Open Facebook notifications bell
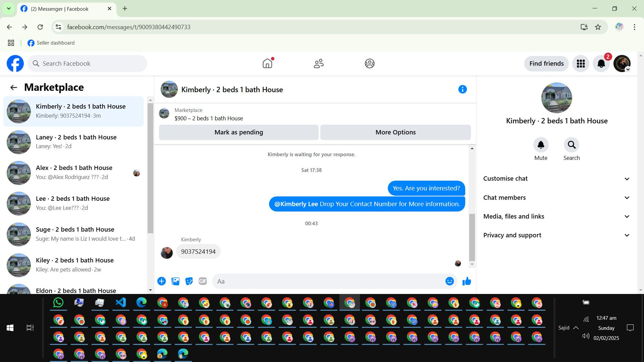 tap(601, 64)
